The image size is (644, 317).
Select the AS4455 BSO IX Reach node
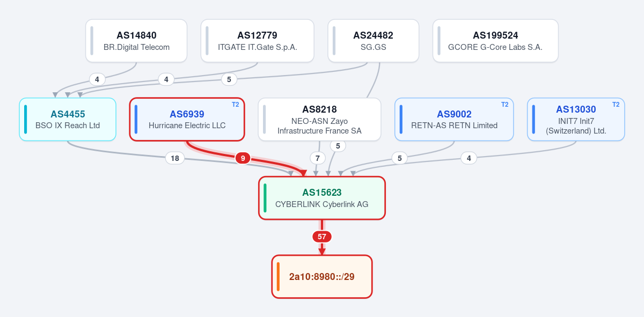pos(68,120)
